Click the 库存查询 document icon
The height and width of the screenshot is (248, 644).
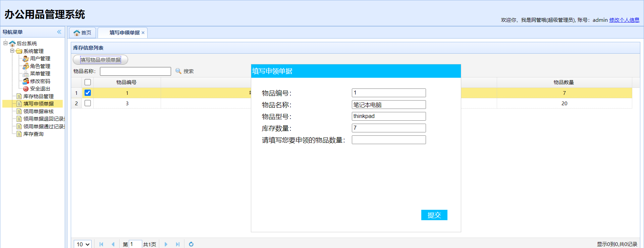[x=19, y=134]
